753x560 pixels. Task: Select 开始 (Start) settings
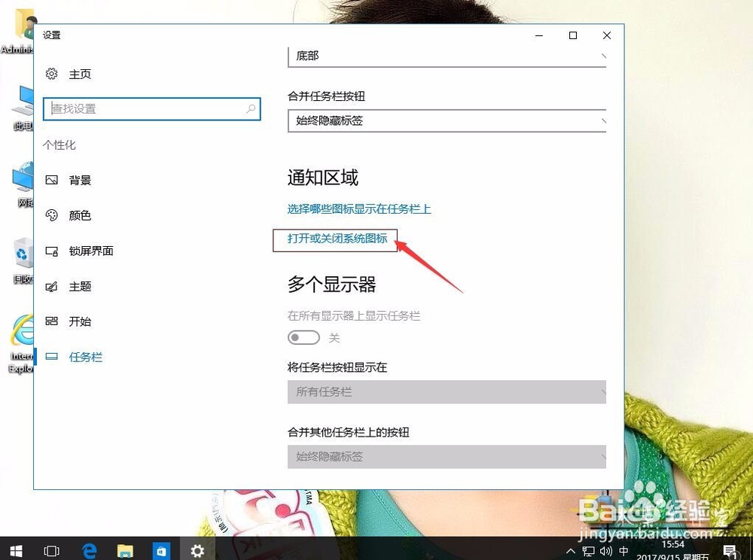point(80,321)
